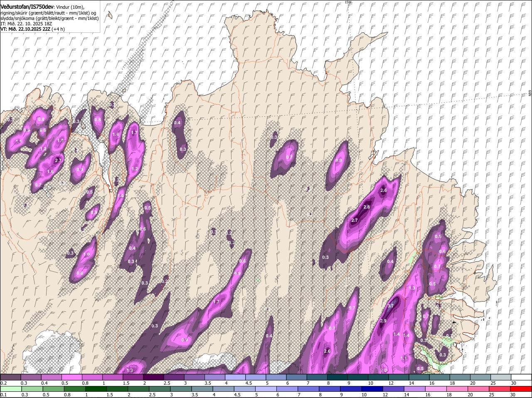Click the bright red legend swatch labeled 30
532x398 pixels.
[x=521, y=389]
